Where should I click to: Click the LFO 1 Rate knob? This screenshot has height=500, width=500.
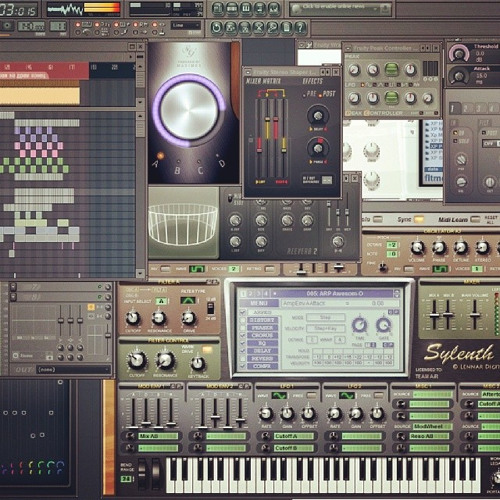tap(266, 413)
